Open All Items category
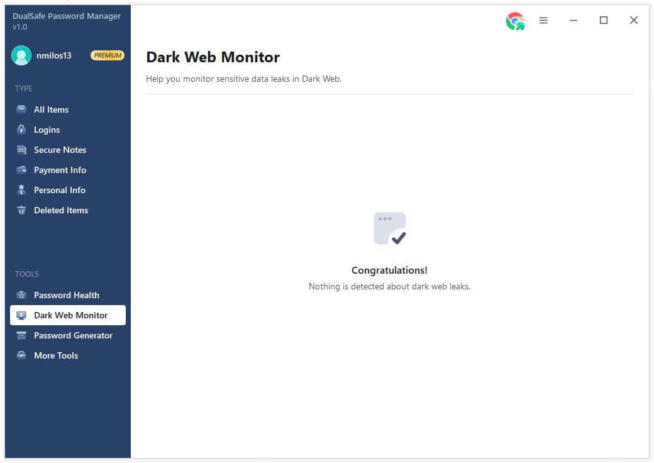 [x=51, y=110]
